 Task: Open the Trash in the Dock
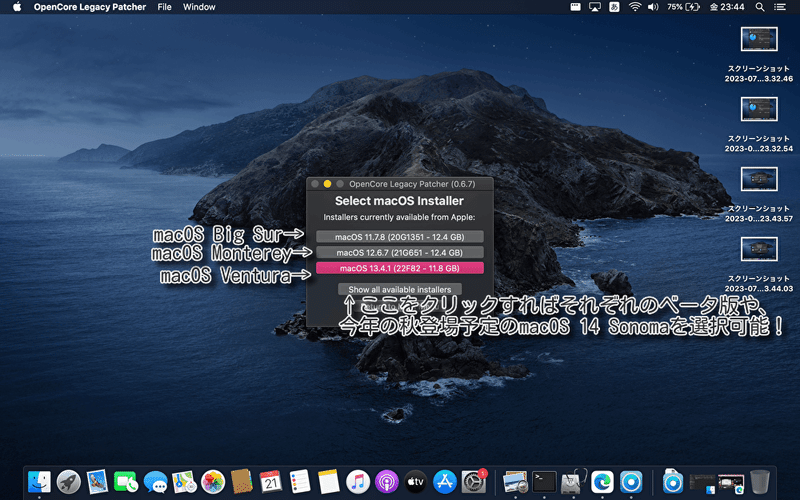760,482
